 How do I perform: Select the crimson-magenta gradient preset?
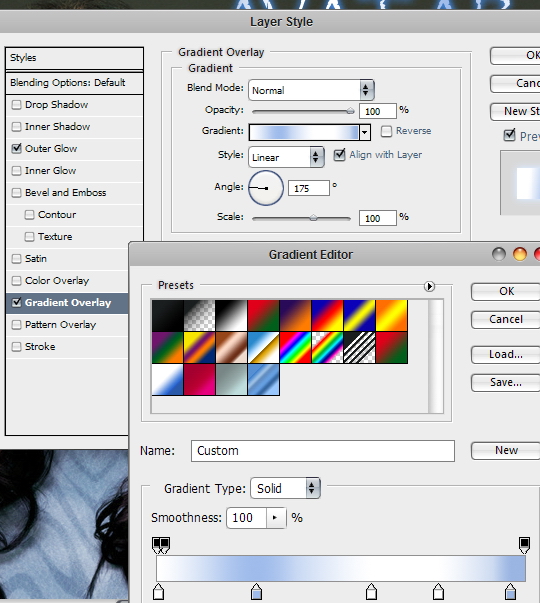point(200,380)
